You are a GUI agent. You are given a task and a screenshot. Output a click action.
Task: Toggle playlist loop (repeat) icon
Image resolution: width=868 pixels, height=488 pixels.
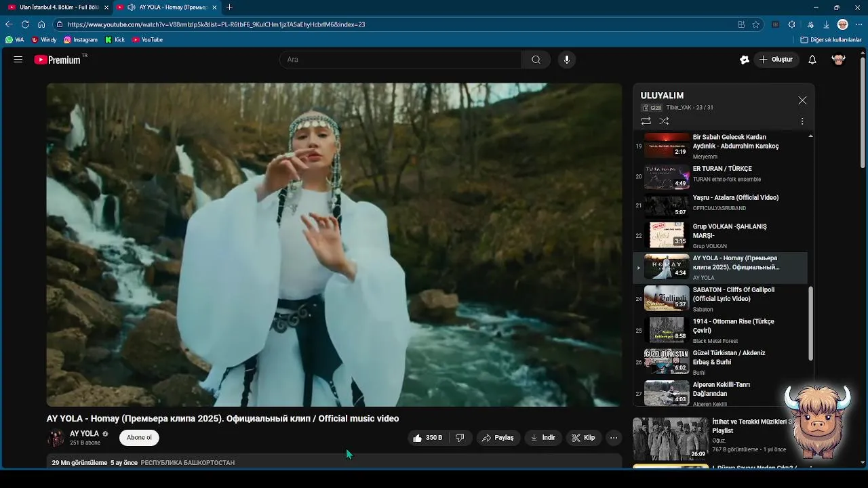[x=646, y=121]
